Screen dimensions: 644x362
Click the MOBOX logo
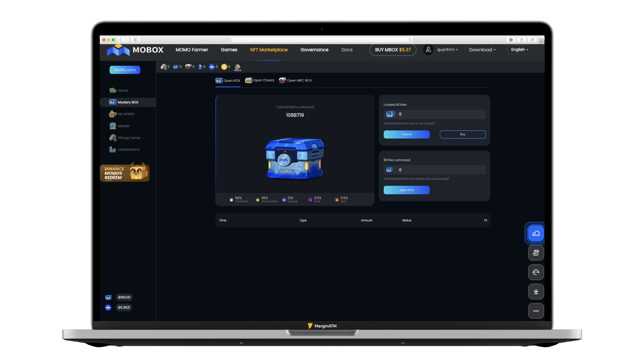[x=135, y=50]
